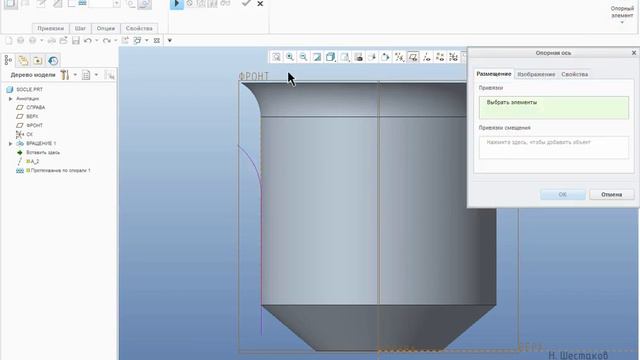Image resolution: width=640 pixels, height=360 pixels.
Task: Resume the paused feature with play button
Action: (x=177, y=4)
